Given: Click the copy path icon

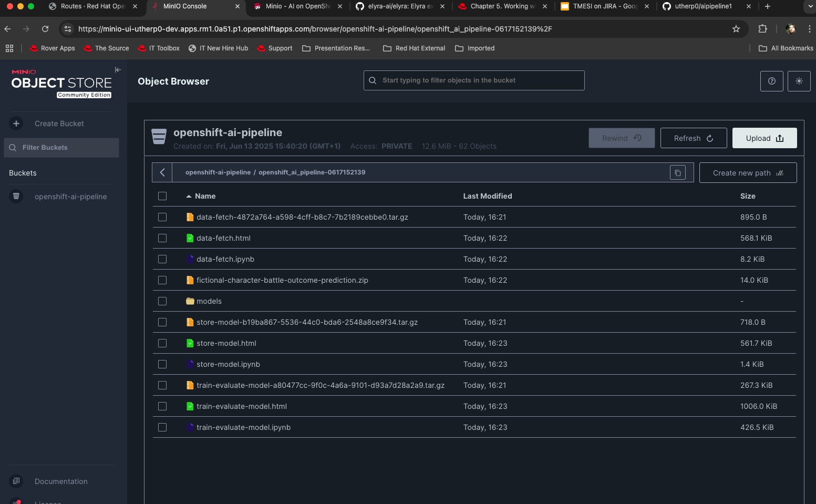Looking at the screenshot, I should pyautogui.click(x=677, y=172).
